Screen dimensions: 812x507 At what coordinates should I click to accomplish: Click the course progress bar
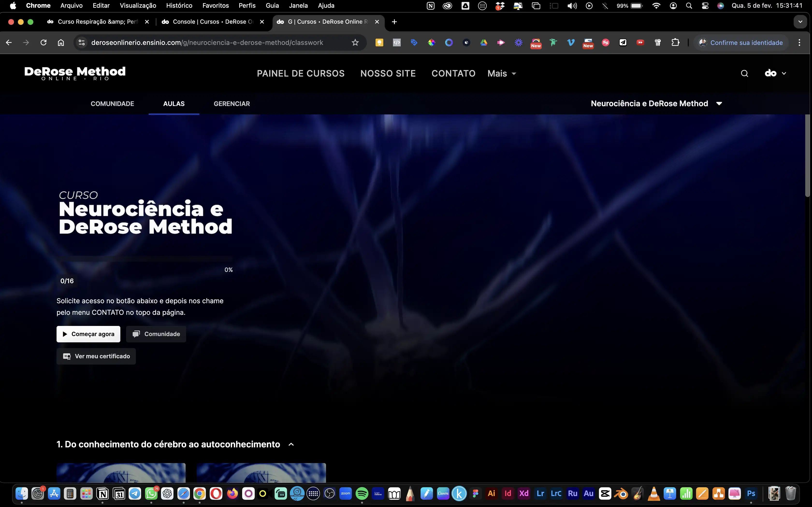point(144,259)
